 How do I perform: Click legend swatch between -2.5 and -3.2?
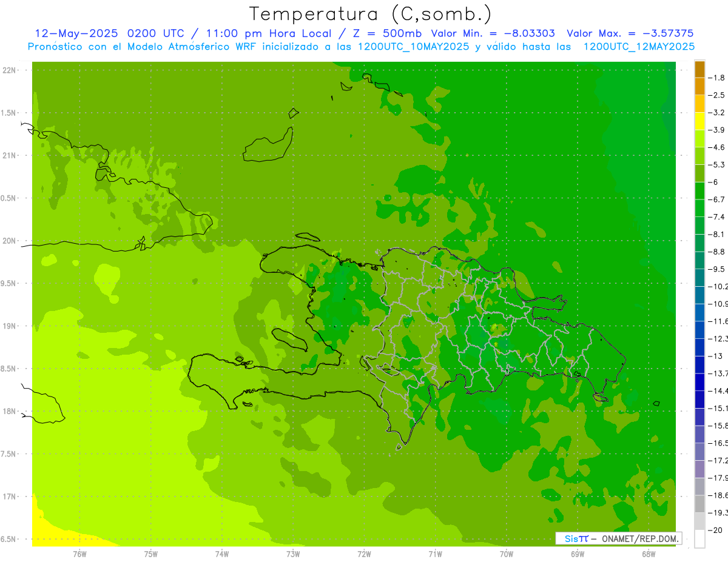tap(699, 104)
